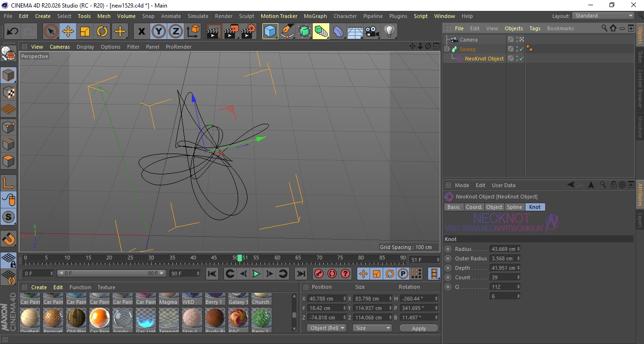This screenshot has height=344, width=644.
Task: Select the Move tool in top toolbar
Action: pos(68,32)
